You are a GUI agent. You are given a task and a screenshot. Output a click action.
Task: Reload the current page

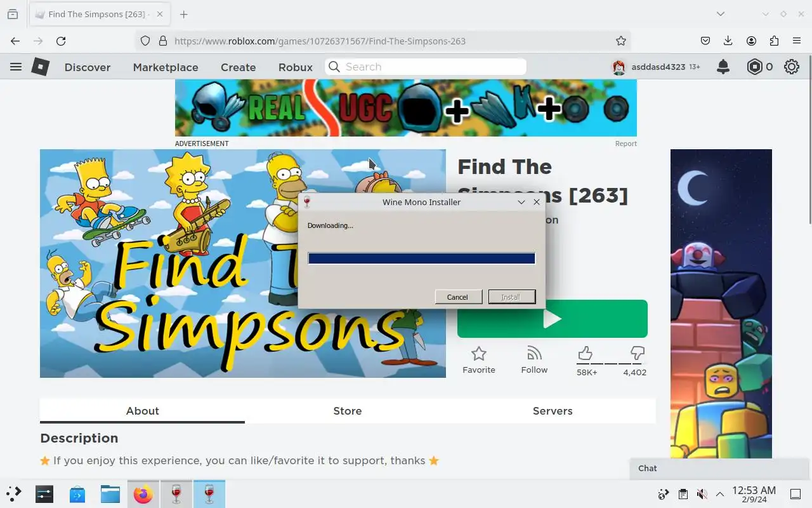(61, 41)
